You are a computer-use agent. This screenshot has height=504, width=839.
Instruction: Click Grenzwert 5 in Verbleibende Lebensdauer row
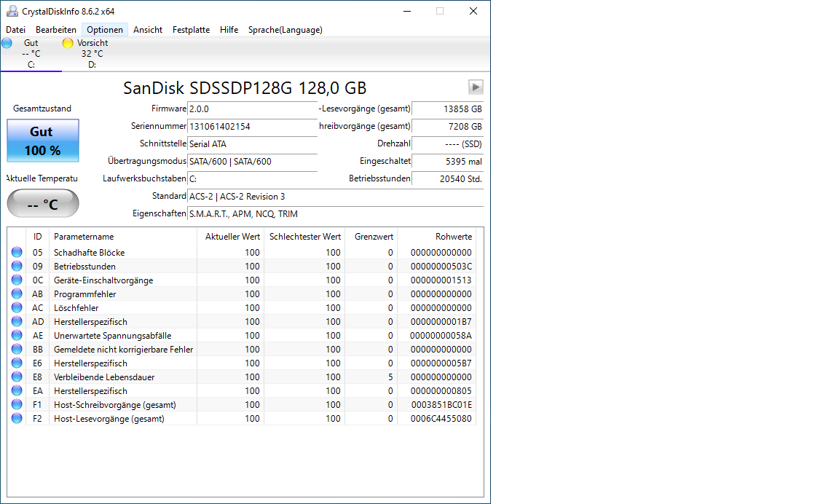click(390, 377)
